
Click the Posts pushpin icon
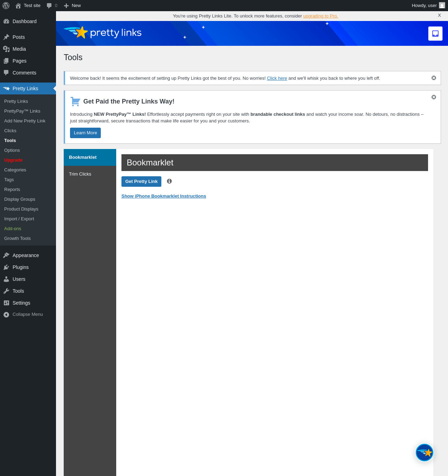[x=6, y=37]
